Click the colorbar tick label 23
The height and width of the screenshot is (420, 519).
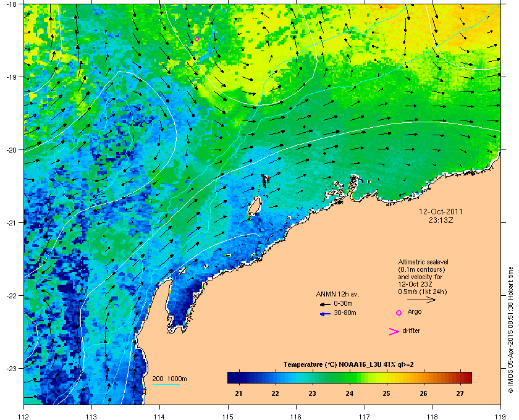click(312, 393)
